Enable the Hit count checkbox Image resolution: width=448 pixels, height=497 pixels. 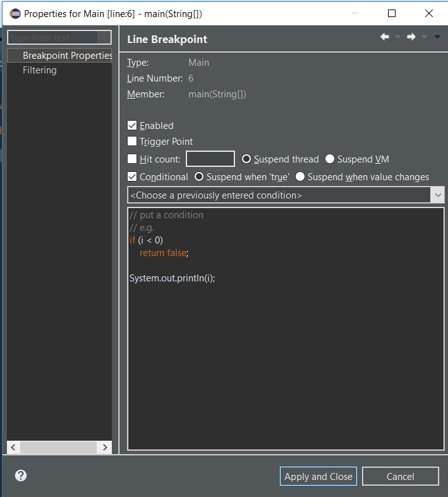(x=132, y=159)
